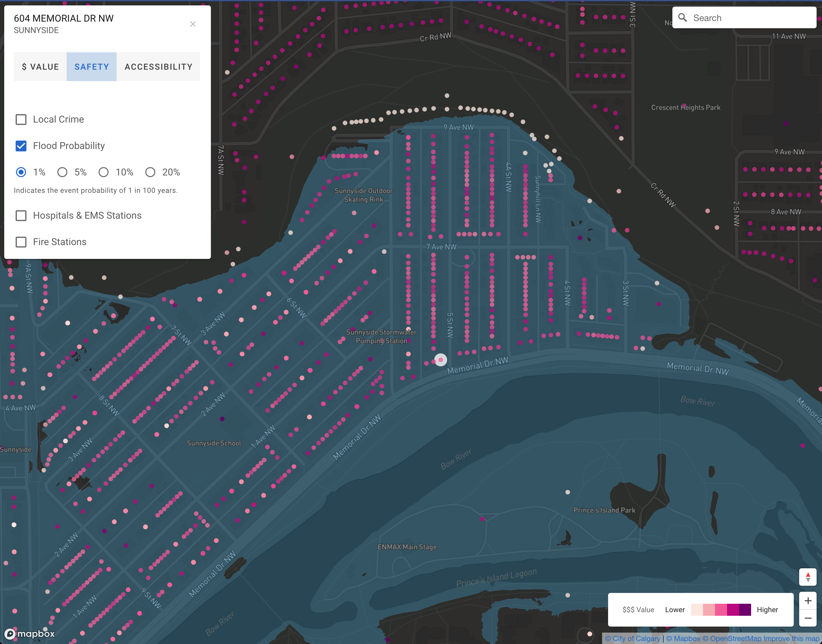Reset map bearing with compass icon
Image resolution: width=822 pixels, height=644 pixels.
click(808, 577)
